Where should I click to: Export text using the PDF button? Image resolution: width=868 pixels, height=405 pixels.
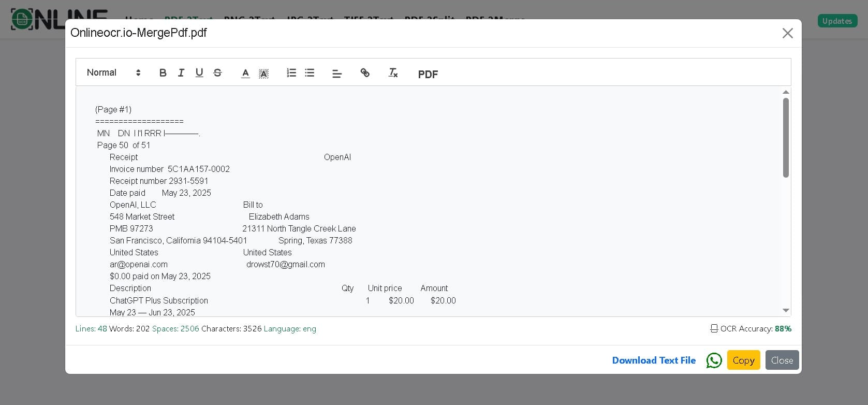pos(428,74)
